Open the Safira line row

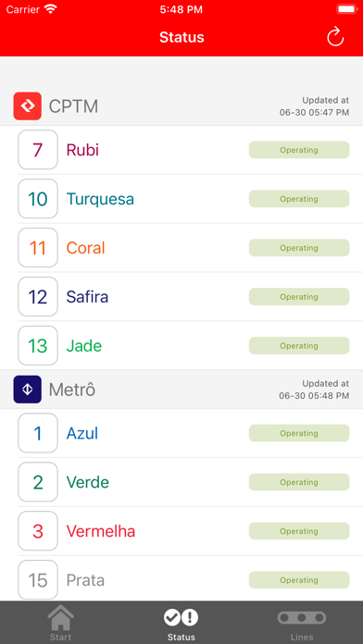click(x=181, y=296)
